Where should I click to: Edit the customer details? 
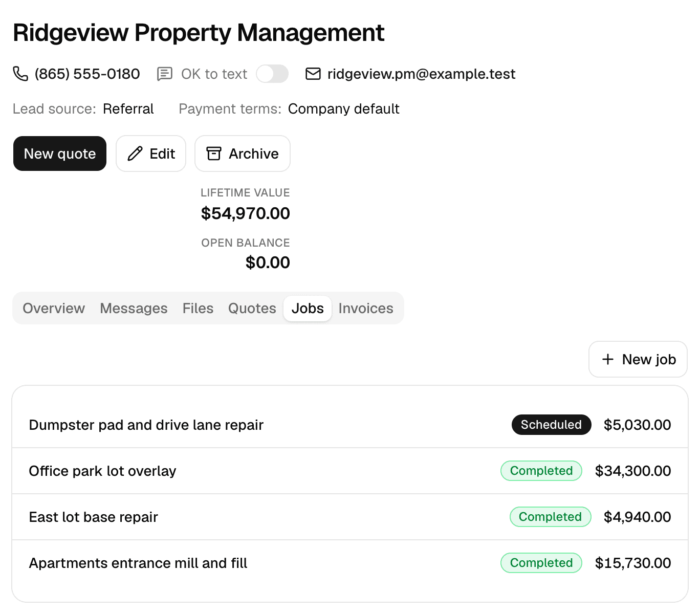(x=151, y=153)
